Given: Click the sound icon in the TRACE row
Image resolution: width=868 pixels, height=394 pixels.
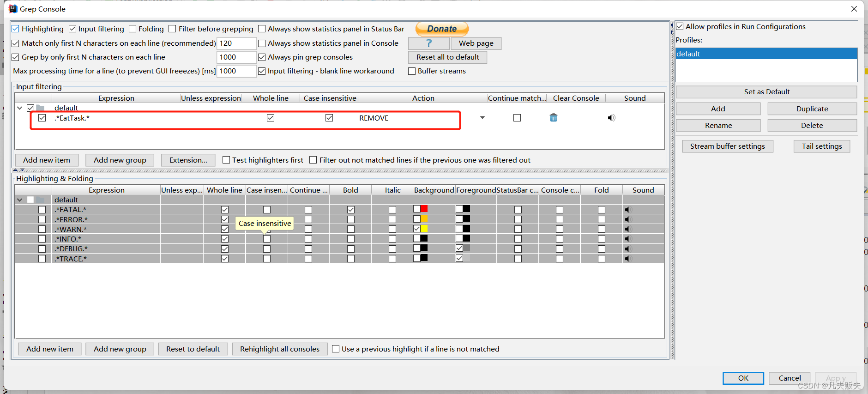Looking at the screenshot, I should point(627,259).
